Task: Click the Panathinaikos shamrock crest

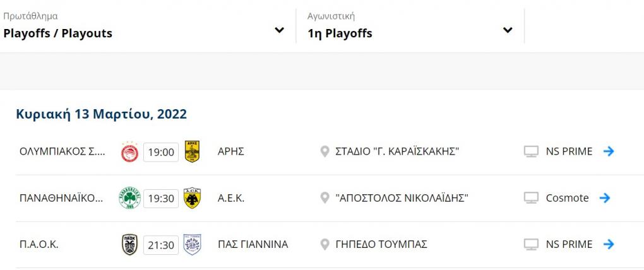Action: [129, 198]
